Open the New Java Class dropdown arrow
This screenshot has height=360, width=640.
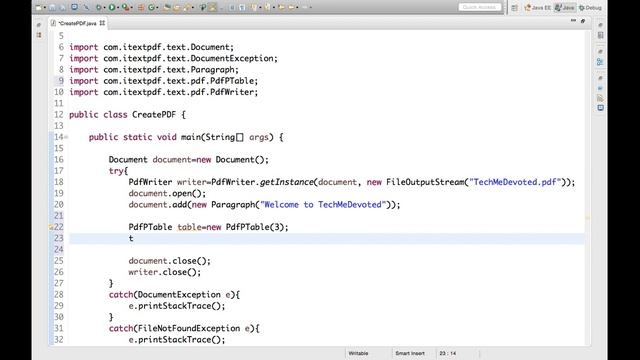(x=157, y=7)
